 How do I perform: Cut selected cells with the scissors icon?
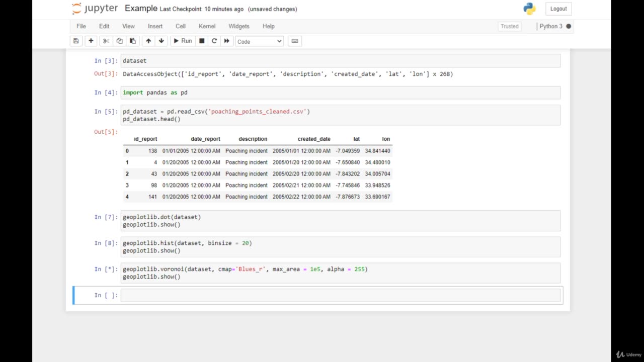tap(106, 41)
